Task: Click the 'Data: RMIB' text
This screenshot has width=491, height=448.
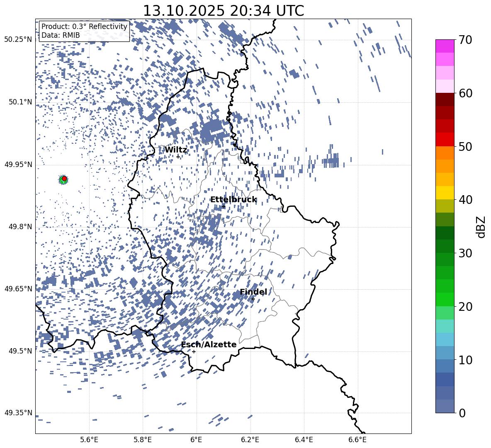Action: pyautogui.click(x=61, y=35)
